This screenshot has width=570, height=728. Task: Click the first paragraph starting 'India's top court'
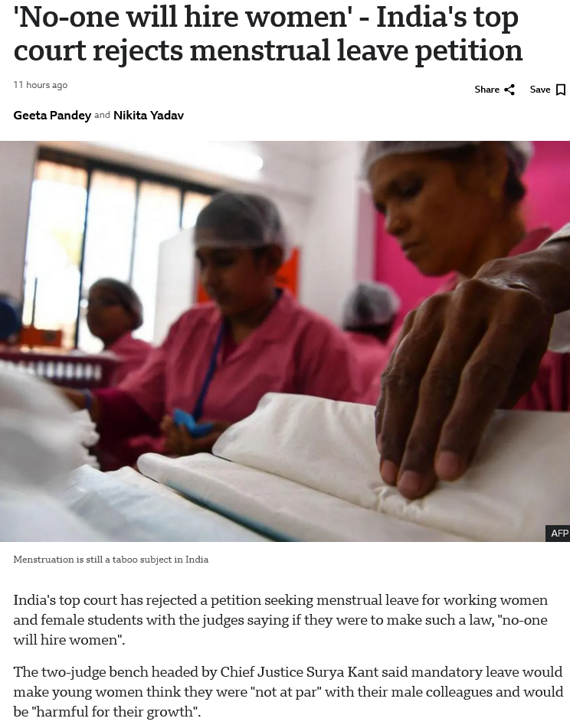point(280,620)
